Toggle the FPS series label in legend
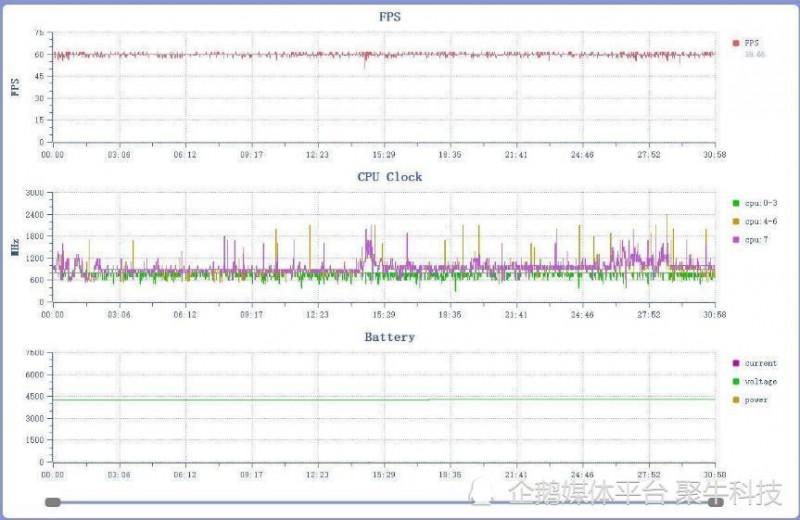This screenshot has width=800, height=520. click(x=752, y=43)
